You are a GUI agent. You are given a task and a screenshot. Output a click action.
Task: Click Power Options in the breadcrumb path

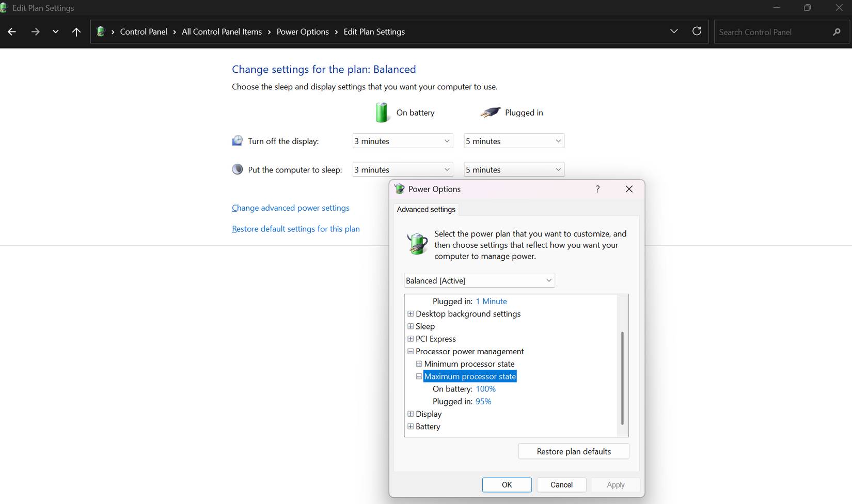303,31
